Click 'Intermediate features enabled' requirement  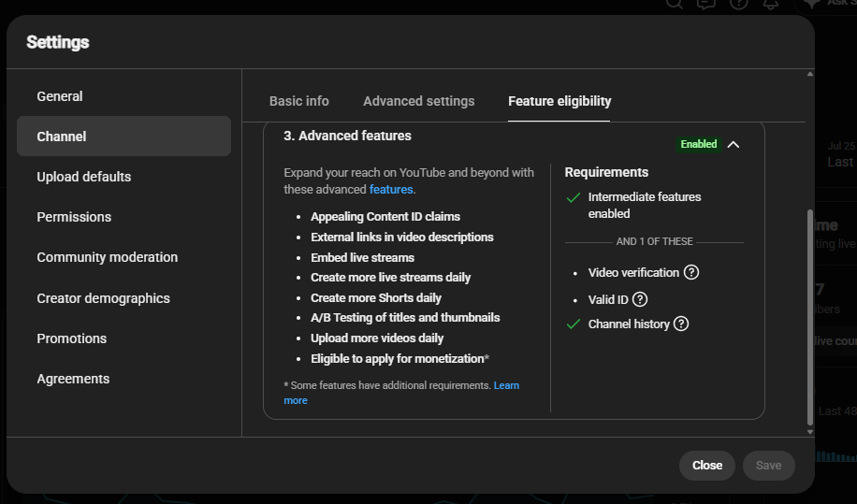coord(644,206)
